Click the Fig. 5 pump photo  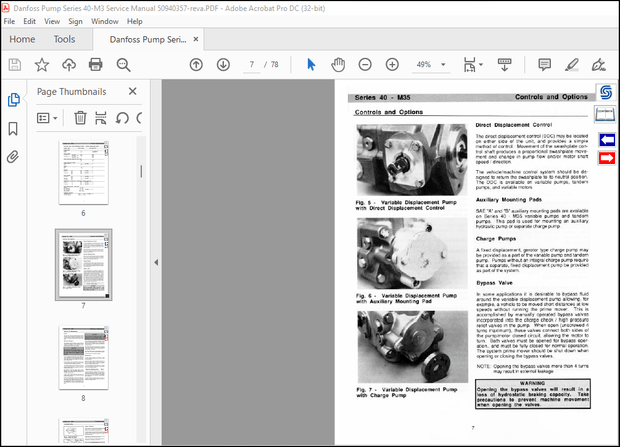click(x=412, y=160)
